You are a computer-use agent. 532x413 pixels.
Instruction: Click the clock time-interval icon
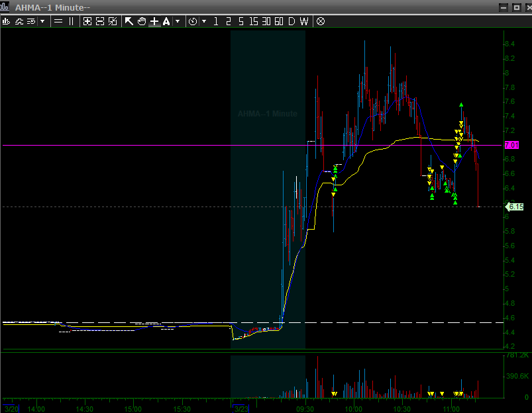[x=193, y=21]
